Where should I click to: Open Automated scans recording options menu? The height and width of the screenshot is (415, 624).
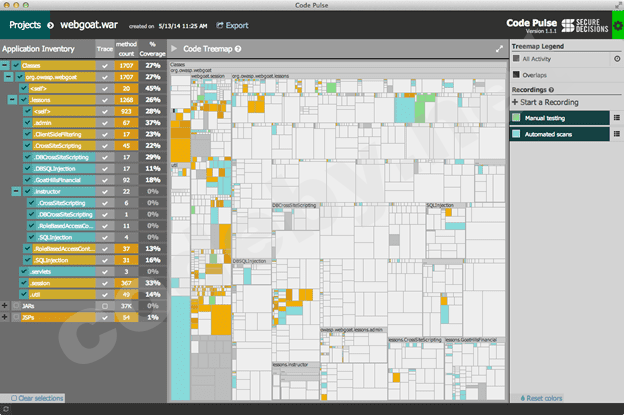tap(617, 134)
